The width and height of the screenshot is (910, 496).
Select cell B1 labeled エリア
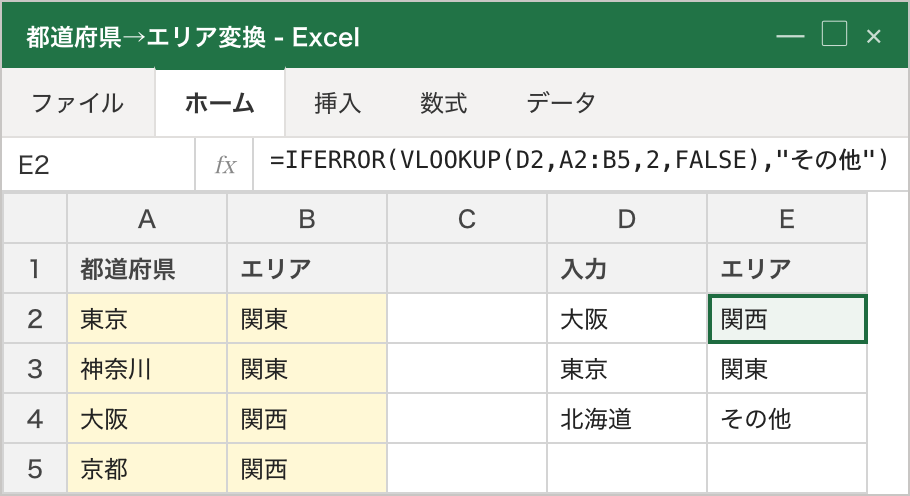pyautogui.click(x=307, y=269)
